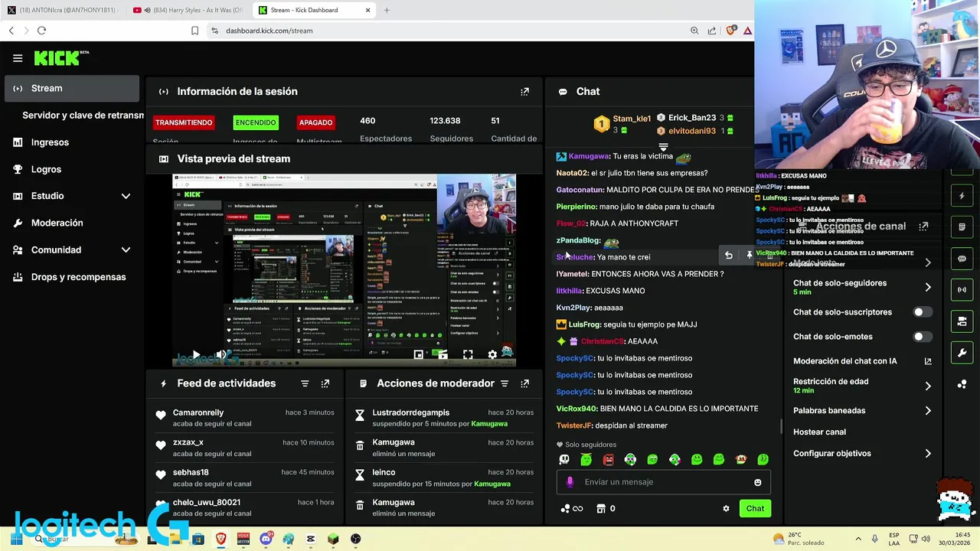Click the document list quick panel icon

tap(962, 227)
